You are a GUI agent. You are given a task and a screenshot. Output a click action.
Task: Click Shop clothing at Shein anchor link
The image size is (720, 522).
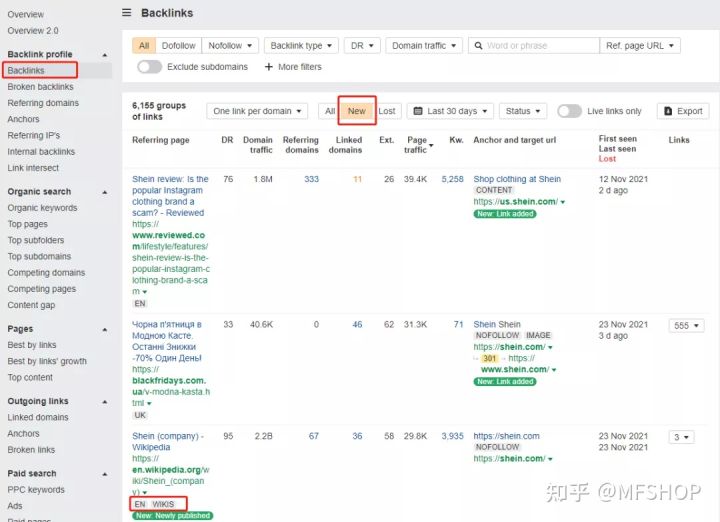(x=517, y=179)
